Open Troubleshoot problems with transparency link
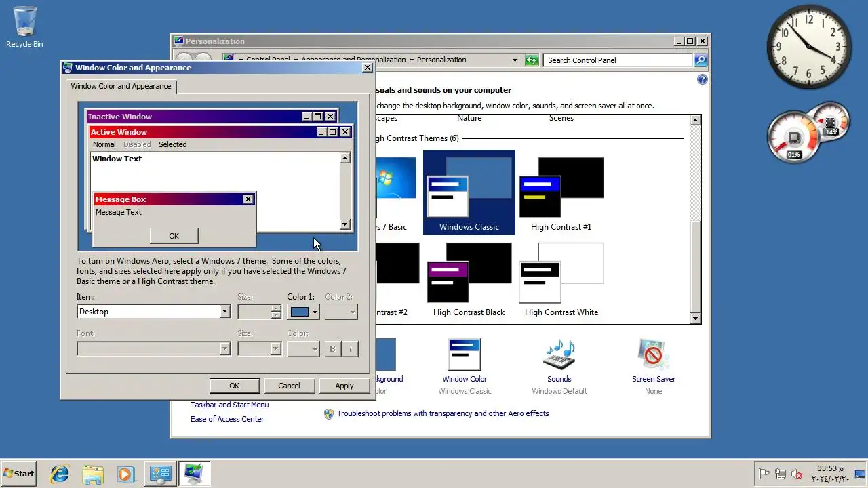Viewport: 868px width, 488px height. click(443, 413)
